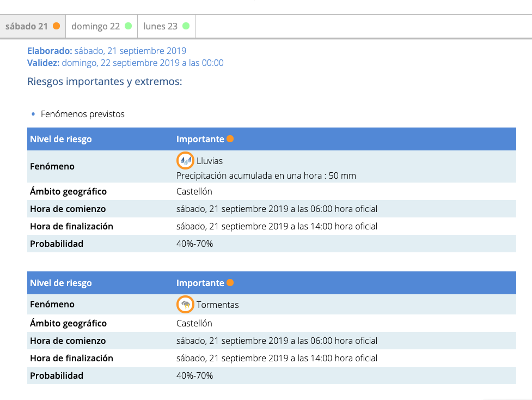Select the sábado 21 tab
This screenshot has height=400, width=532.
[27, 26]
